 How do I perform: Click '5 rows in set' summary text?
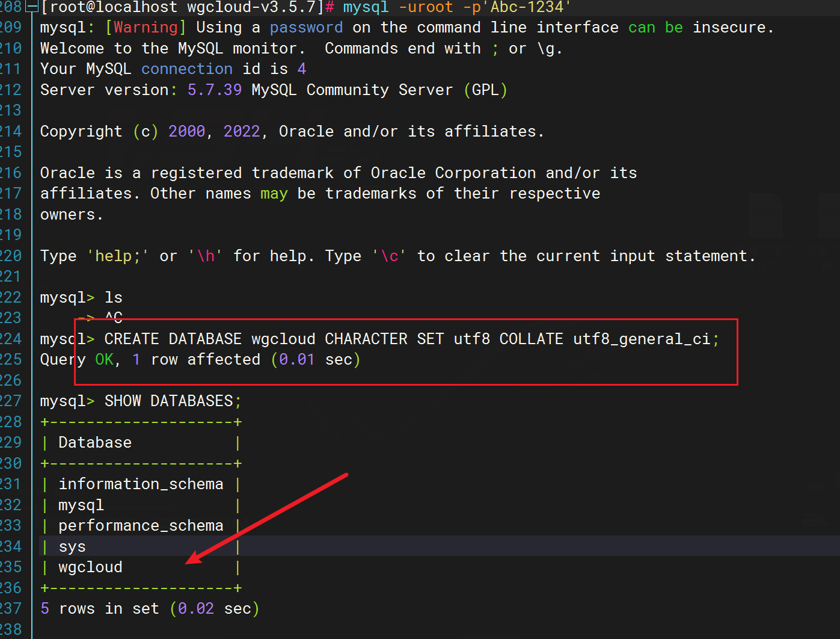pos(100,609)
